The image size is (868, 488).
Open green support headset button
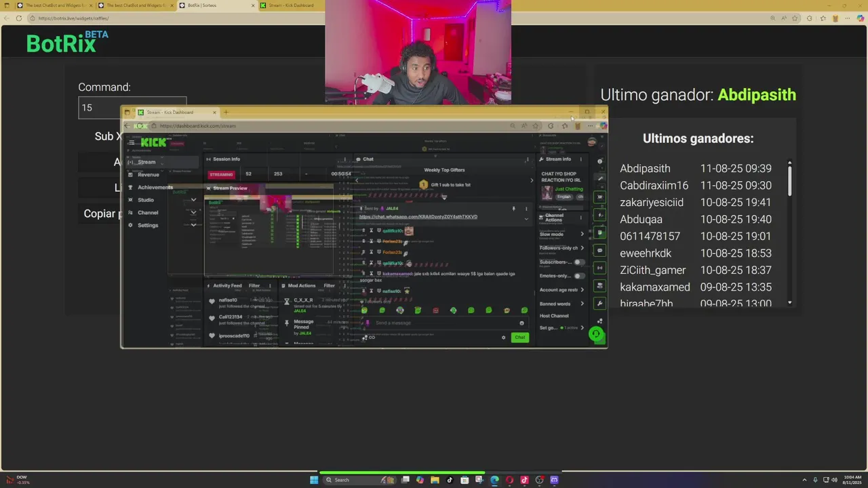[595, 333]
